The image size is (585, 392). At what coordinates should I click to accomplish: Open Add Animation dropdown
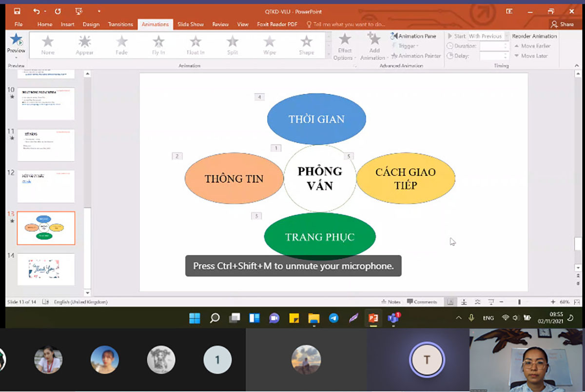[374, 47]
